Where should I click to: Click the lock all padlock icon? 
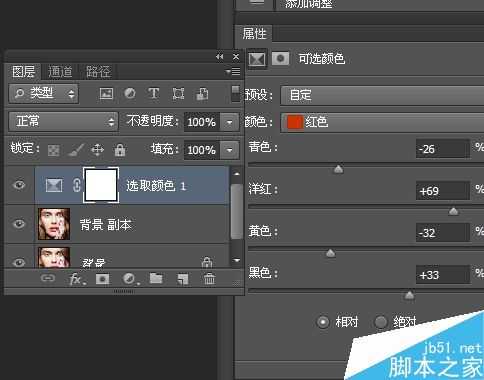120,150
